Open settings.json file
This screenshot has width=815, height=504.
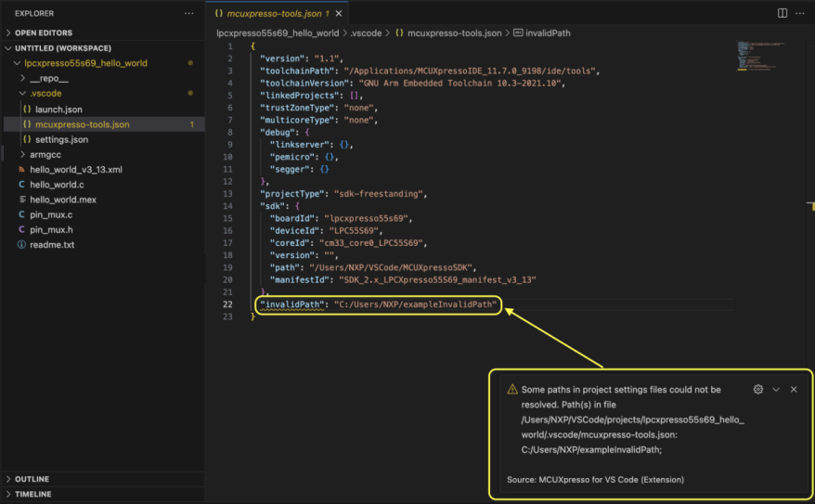(x=61, y=139)
